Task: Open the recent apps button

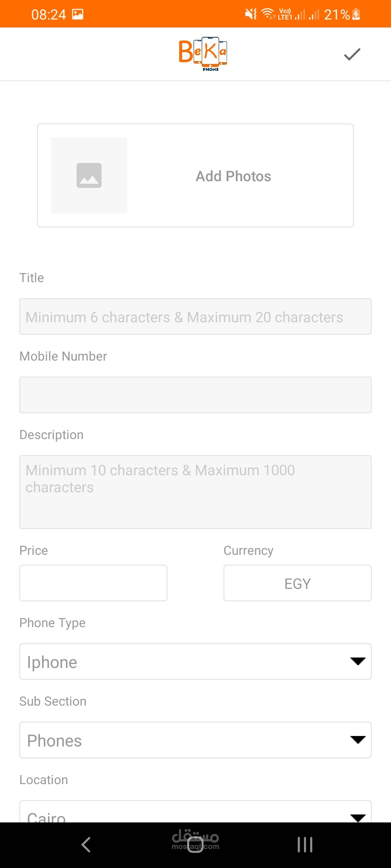Action: point(305,845)
